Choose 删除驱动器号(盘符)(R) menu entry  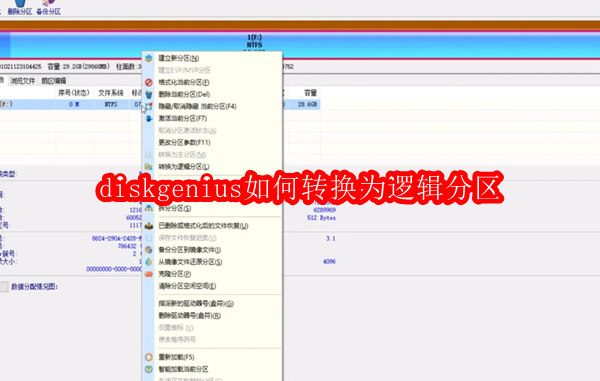point(190,316)
